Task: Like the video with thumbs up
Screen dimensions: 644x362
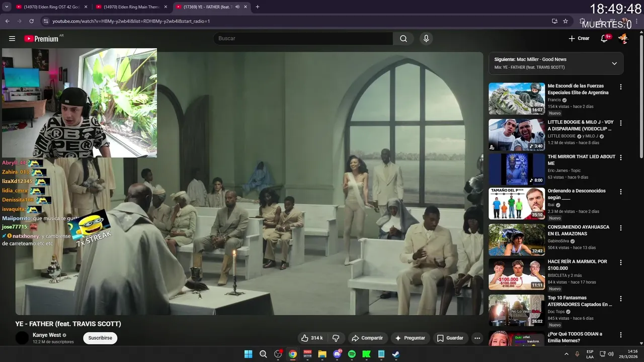Action: [312, 338]
